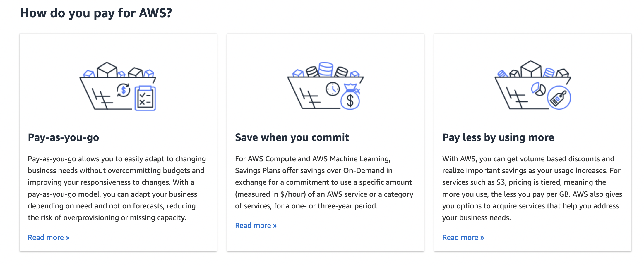Click the Pay less by using more heading
Viewport: 644px width, 266px height.
(x=498, y=137)
